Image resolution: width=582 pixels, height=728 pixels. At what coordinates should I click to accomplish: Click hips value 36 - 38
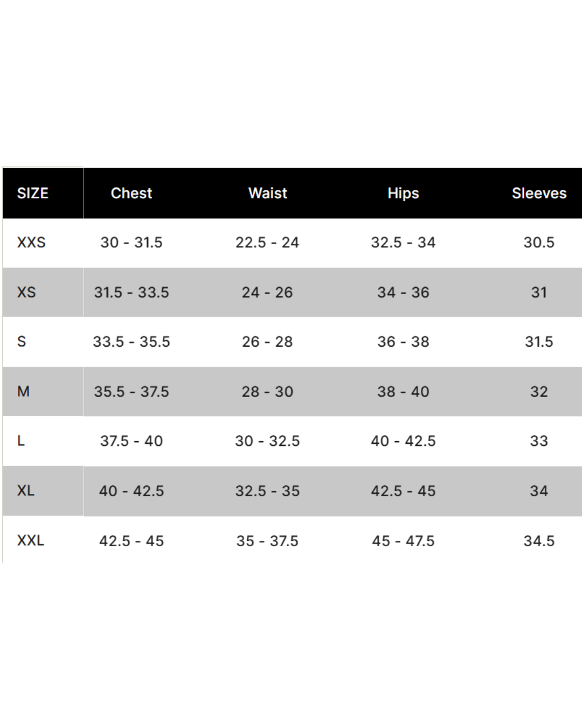pos(403,341)
